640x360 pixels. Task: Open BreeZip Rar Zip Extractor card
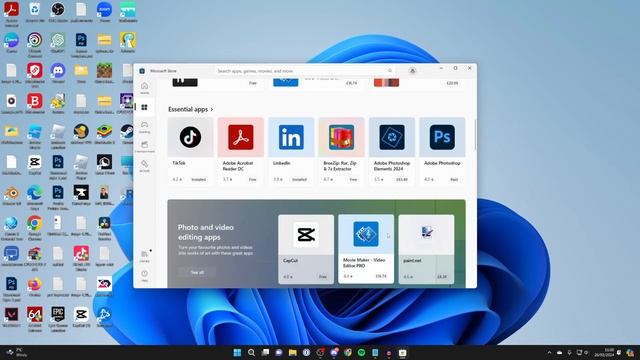(x=341, y=151)
